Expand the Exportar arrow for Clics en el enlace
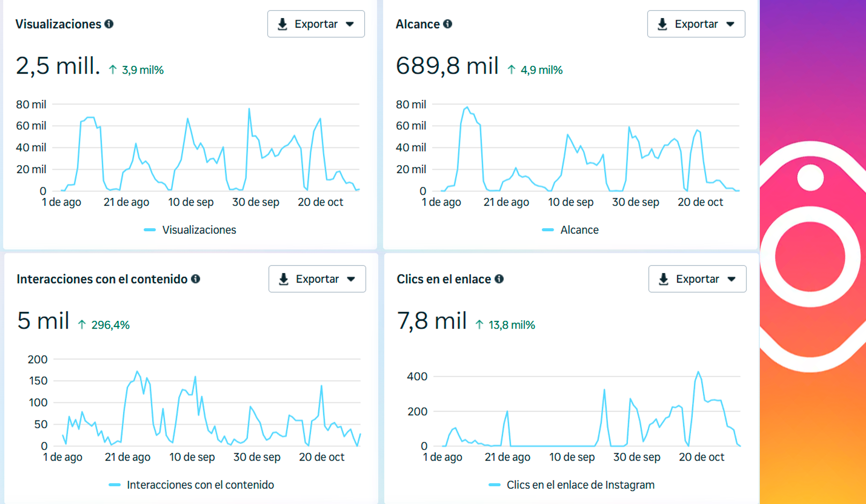The height and width of the screenshot is (504, 866). point(731,279)
